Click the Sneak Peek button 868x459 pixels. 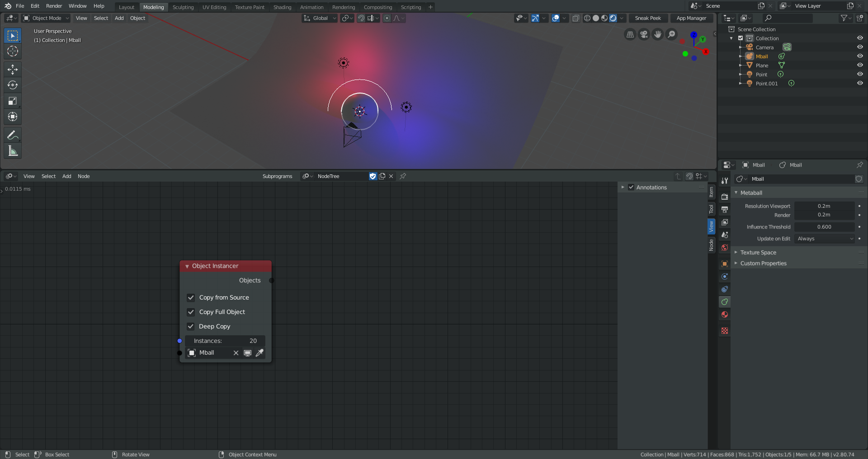pos(648,18)
